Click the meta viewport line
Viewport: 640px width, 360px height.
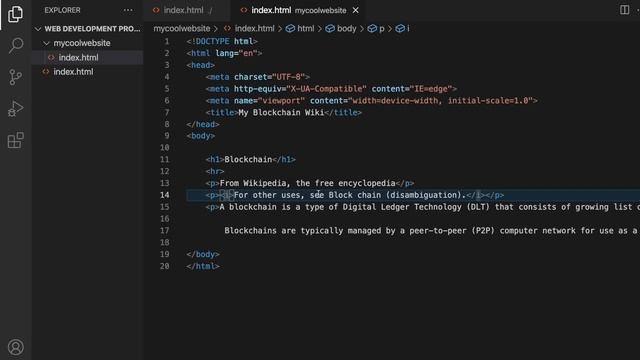click(371, 100)
